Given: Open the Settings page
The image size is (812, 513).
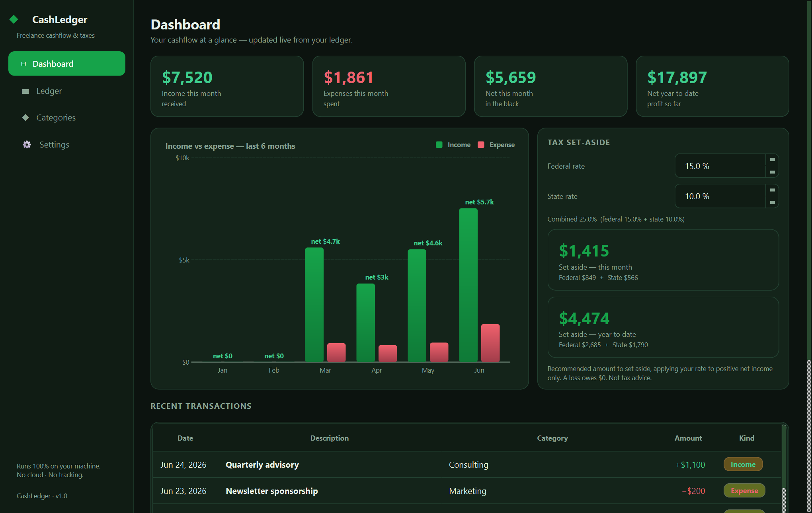Looking at the screenshot, I should [67, 144].
